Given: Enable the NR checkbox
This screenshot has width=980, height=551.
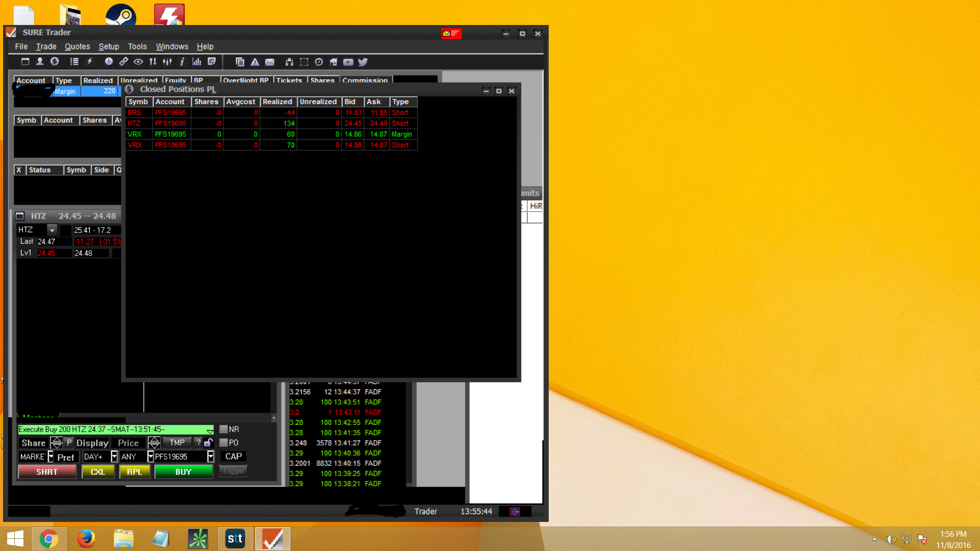Looking at the screenshot, I should coord(224,429).
